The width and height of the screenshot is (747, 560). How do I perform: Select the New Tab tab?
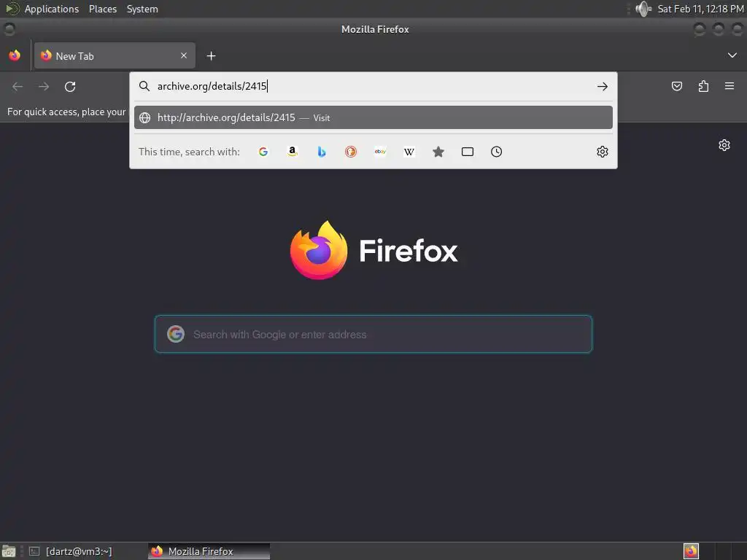coord(115,55)
